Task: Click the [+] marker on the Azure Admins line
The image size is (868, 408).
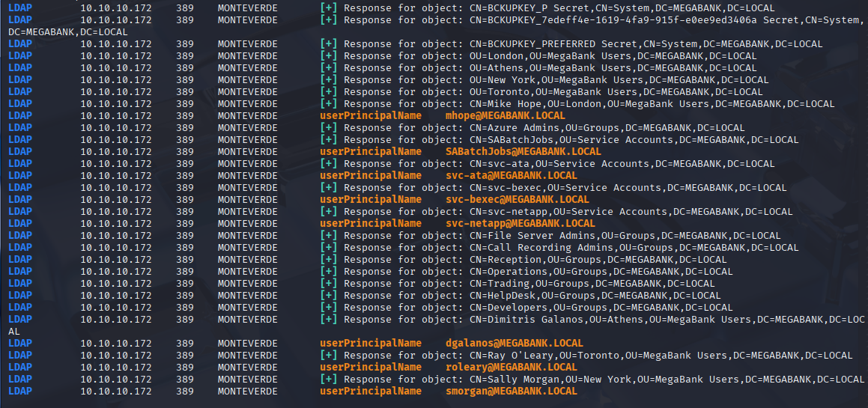Action: (x=329, y=128)
